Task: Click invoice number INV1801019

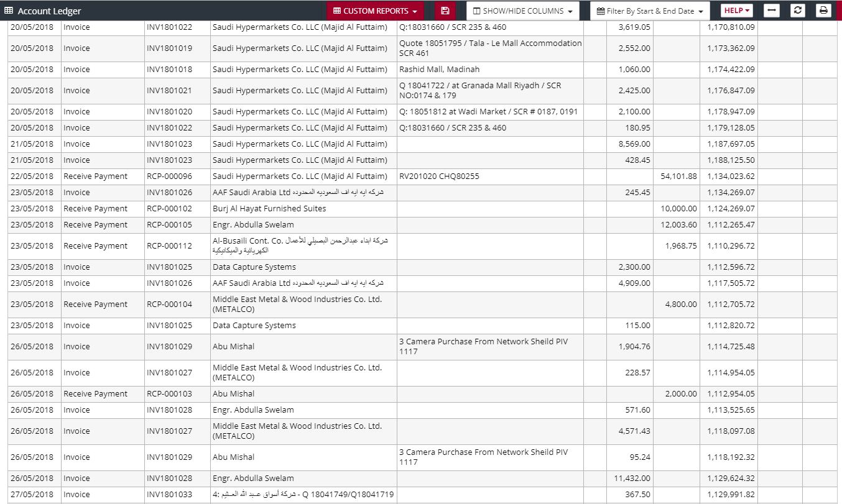Action: point(170,48)
